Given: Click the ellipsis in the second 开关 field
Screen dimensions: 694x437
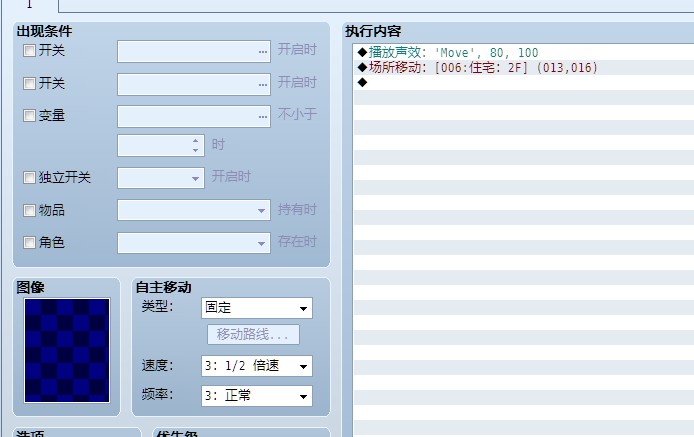Looking at the screenshot, I should [x=262, y=84].
